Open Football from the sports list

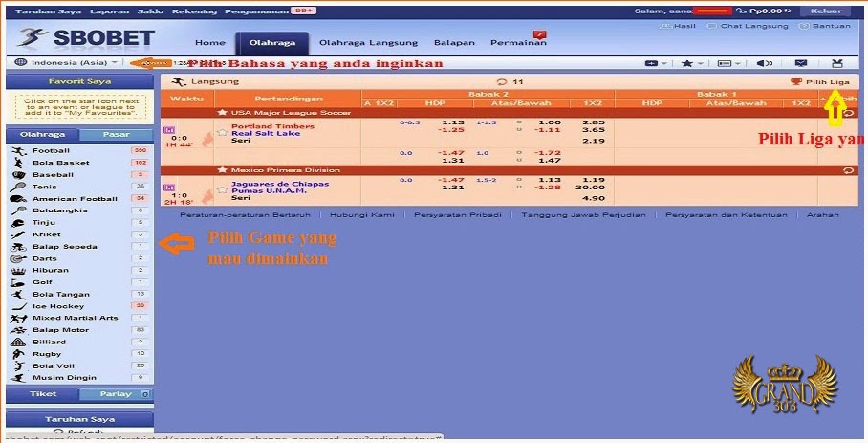coord(51,150)
